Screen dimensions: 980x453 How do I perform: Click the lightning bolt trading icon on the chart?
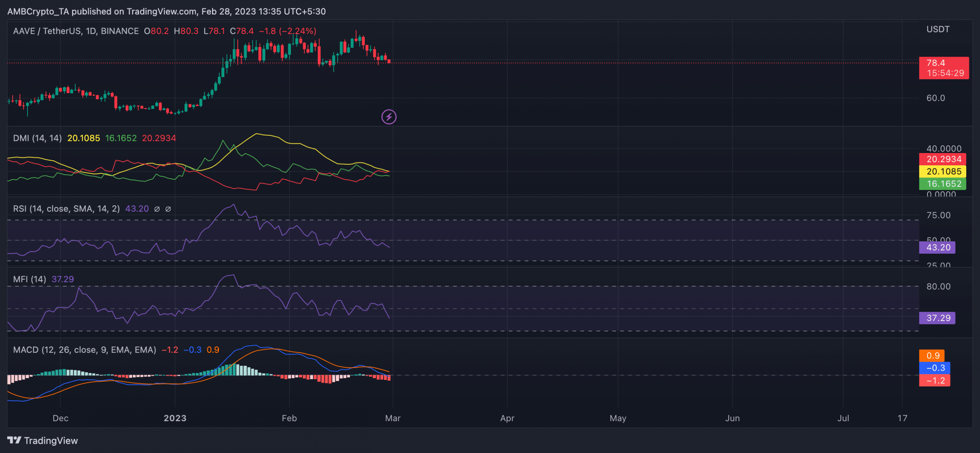click(389, 117)
